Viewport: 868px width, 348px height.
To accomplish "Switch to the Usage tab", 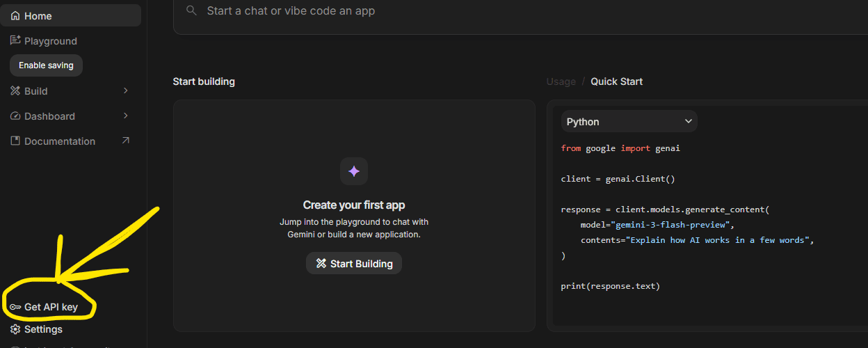I will (x=561, y=81).
